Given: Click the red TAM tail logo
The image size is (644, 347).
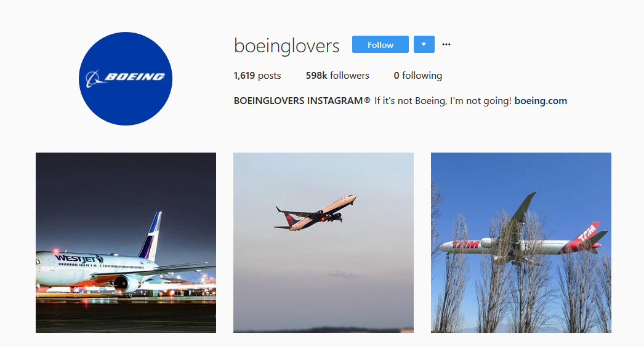Looking at the screenshot, I should [x=587, y=233].
